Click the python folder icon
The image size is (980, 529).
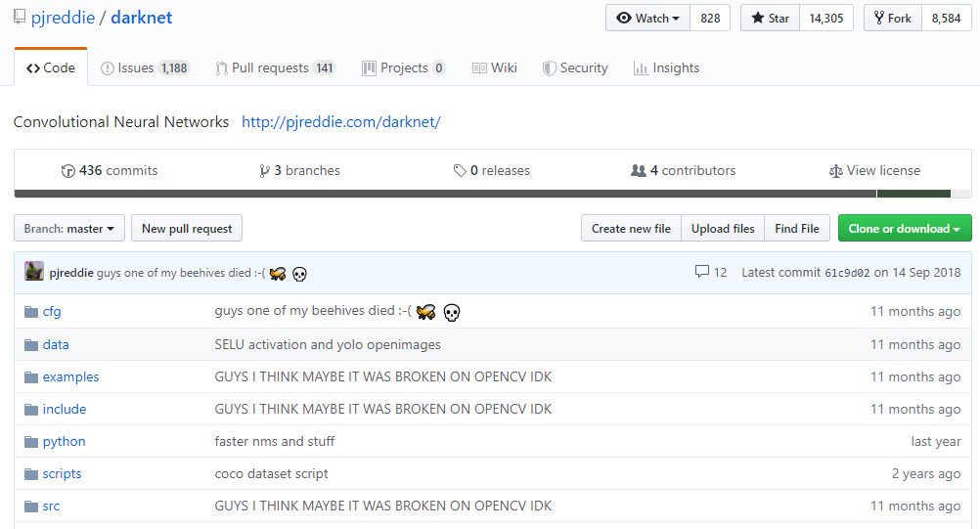[31, 442]
